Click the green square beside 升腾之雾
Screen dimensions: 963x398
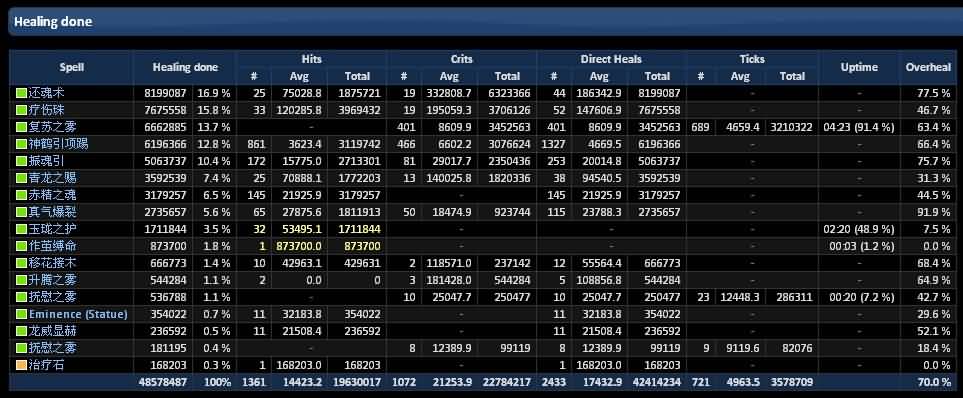pos(21,280)
